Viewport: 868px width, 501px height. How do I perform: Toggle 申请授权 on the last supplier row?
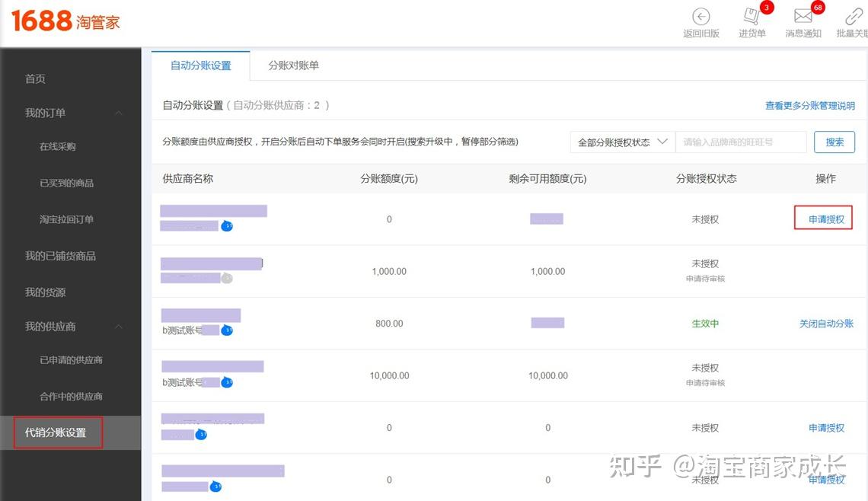[825, 480]
